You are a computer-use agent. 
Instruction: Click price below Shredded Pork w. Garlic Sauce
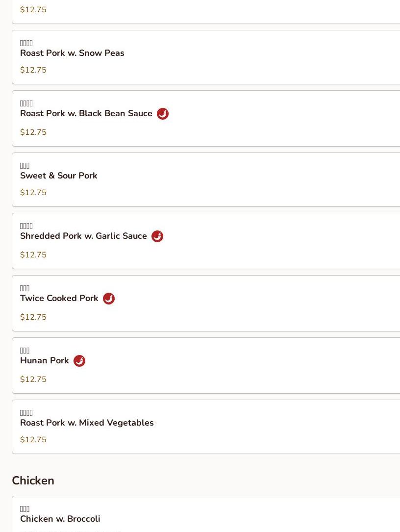[x=33, y=255]
